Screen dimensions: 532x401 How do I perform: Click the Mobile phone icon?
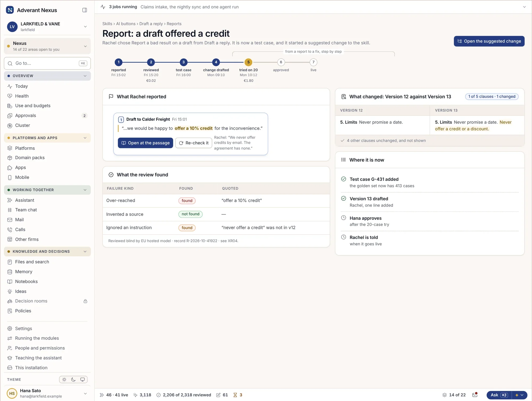pos(10,177)
